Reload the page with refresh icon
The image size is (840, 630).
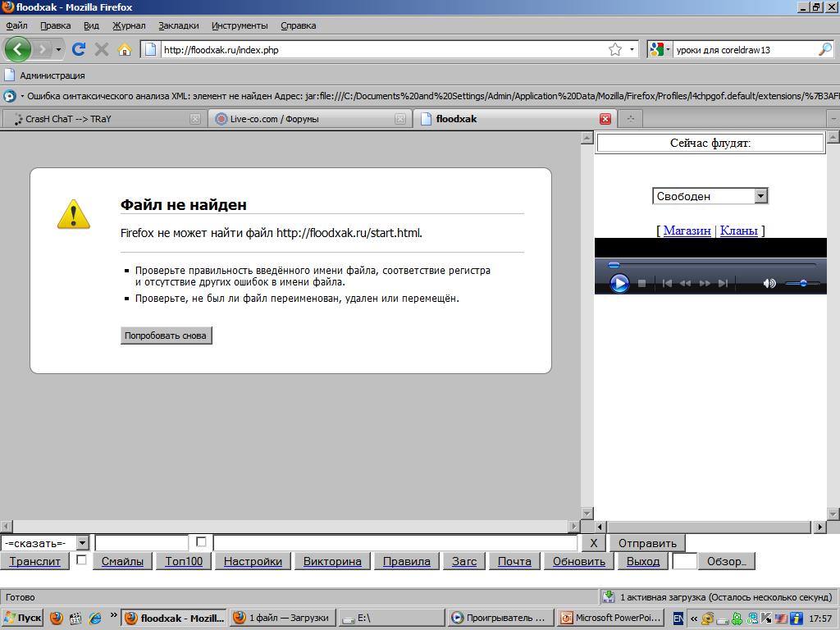79,49
